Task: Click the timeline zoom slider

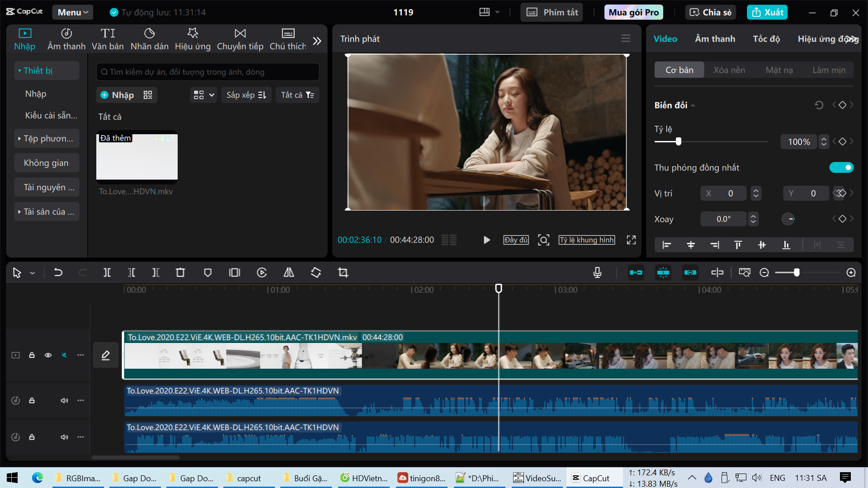Action: (x=796, y=272)
